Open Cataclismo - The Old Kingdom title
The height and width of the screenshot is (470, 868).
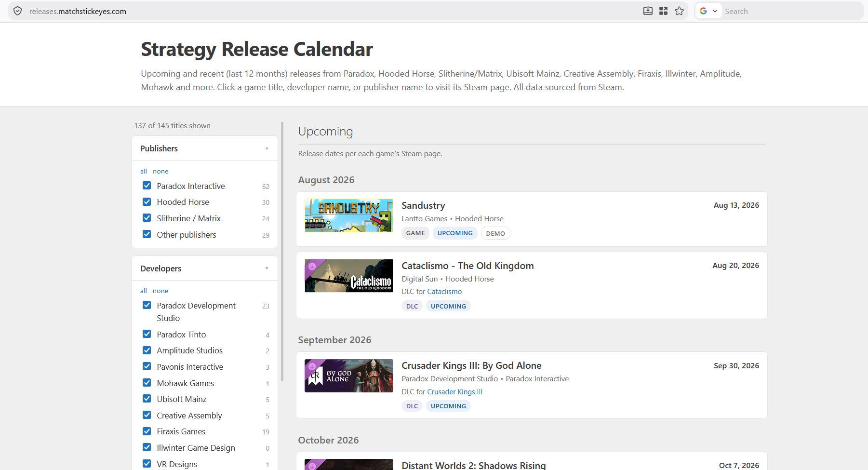tap(467, 266)
